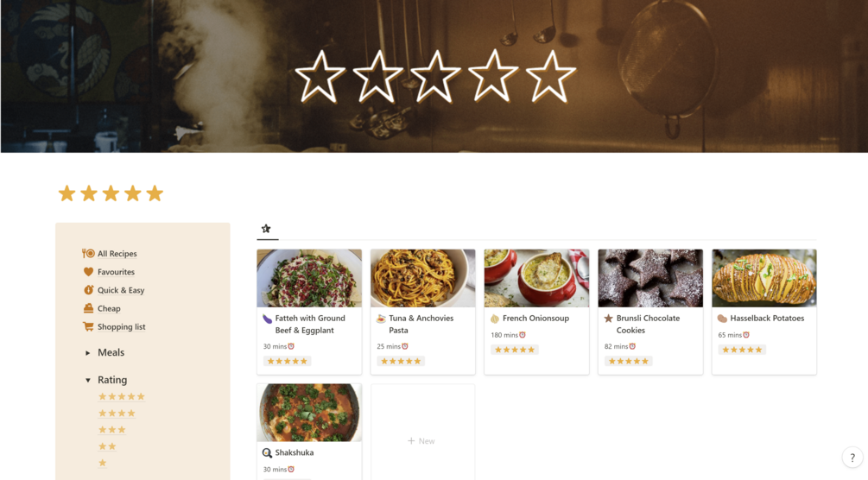Expand the Meals toggle section
Viewport: 868px width, 480px height.
[87, 353]
